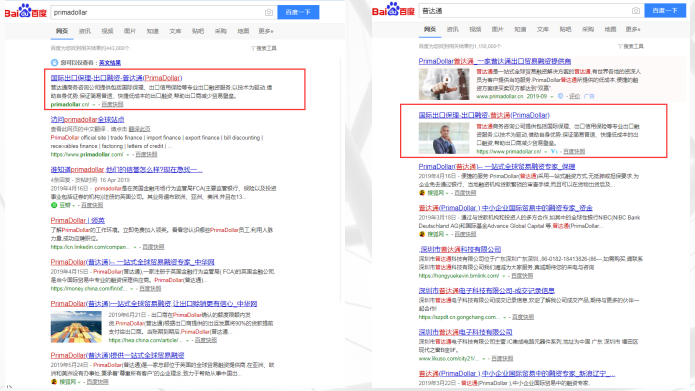Click the cargo ship thumbnail in left results
Viewport: 695px width, 391px height.
click(76, 327)
